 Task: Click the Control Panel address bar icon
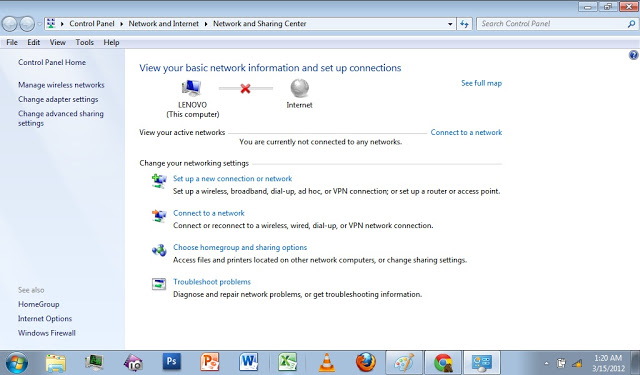(51, 24)
